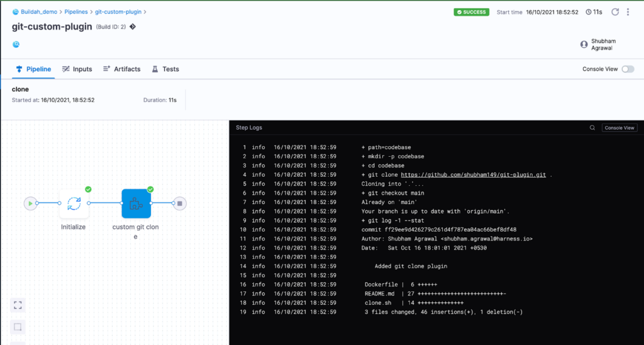Refresh the pipeline execution

pos(615,12)
